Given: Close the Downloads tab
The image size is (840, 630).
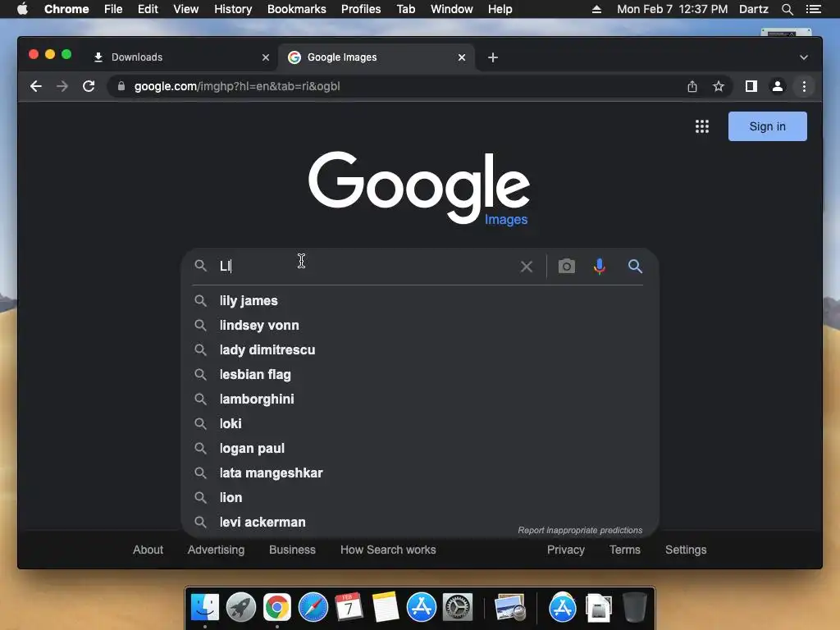Looking at the screenshot, I should click(x=266, y=57).
